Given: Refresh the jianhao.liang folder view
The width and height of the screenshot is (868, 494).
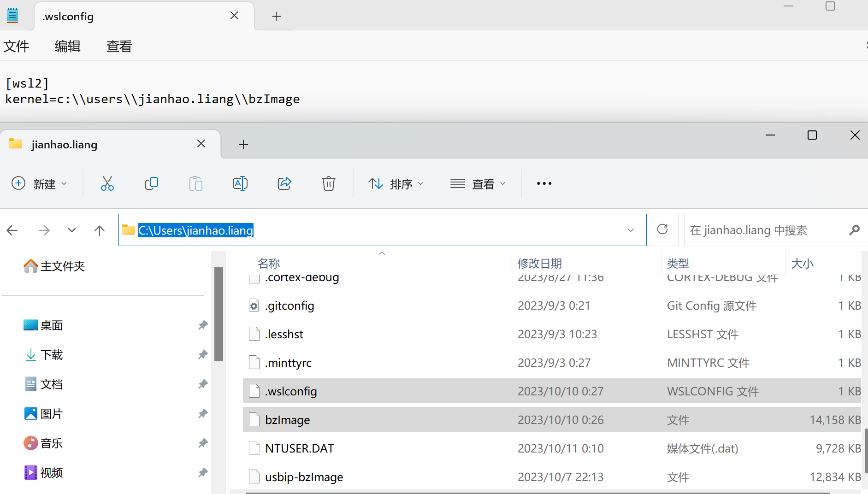Looking at the screenshot, I should 662,229.
